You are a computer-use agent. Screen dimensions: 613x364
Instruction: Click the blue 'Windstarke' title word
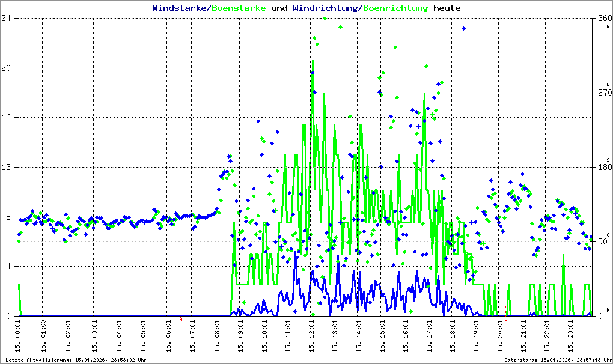178,8
